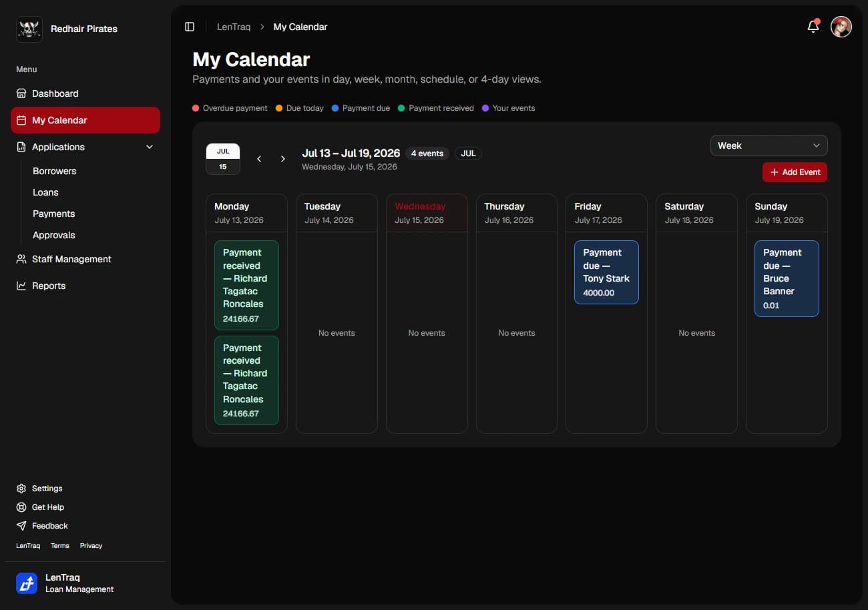Go to next week arrow

[283, 159]
